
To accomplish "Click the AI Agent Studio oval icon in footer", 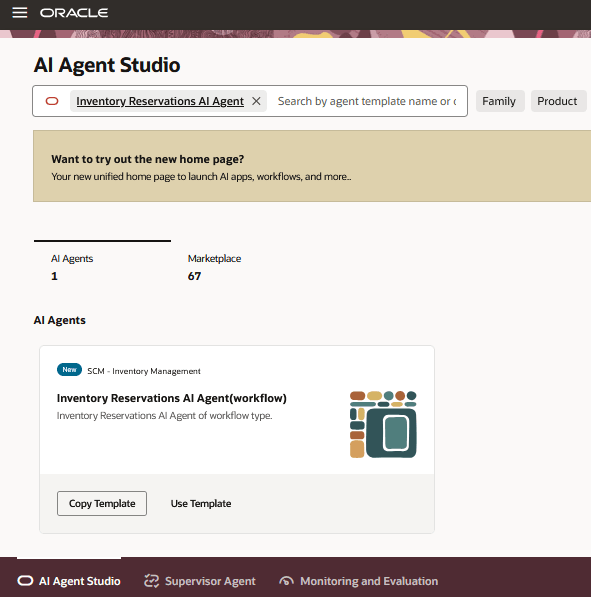I will pos(25,581).
